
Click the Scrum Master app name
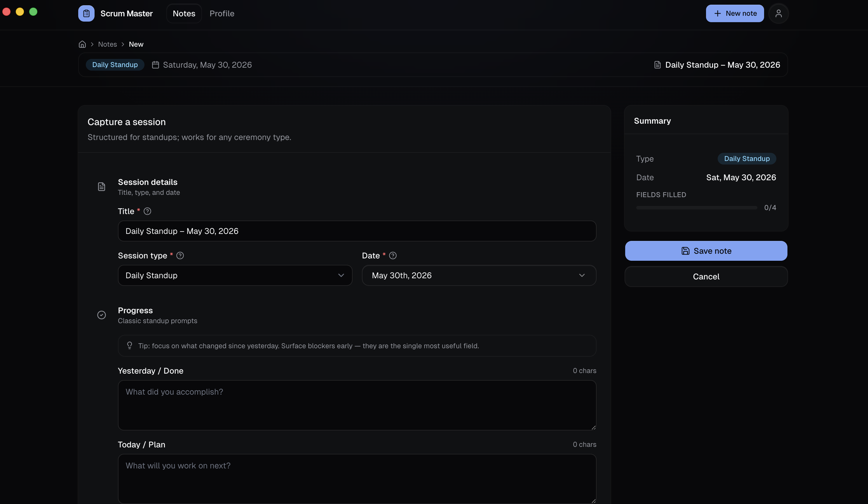(126, 13)
